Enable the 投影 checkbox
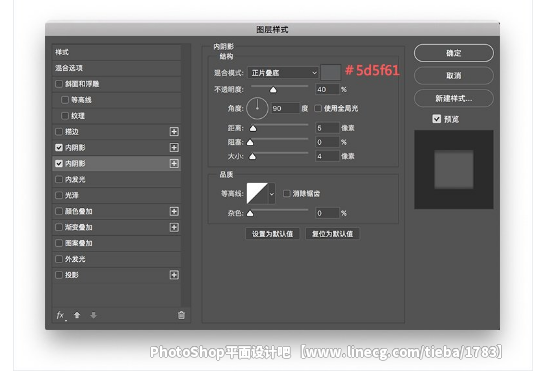Screen dimensions: 558x371 click(x=59, y=275)
